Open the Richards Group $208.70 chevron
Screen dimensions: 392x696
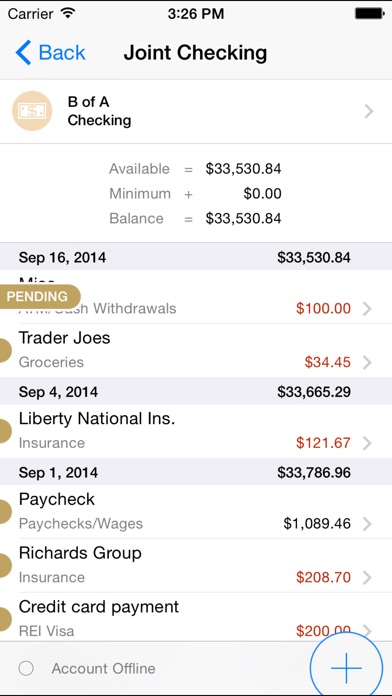367,577
